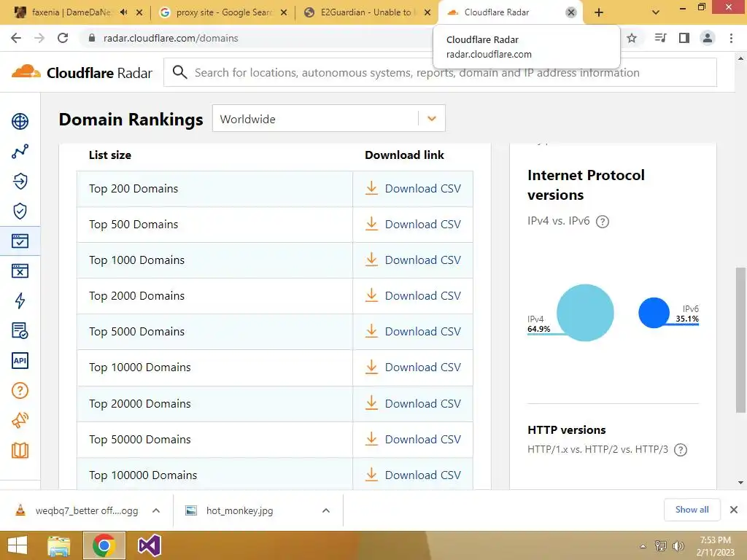
Task: Download CSV for Top 5000 Domains
Action: click(413, 332)
